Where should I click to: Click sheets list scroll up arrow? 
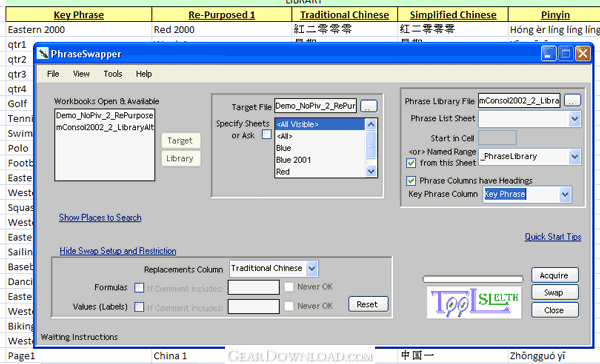(x=371, y=124)
